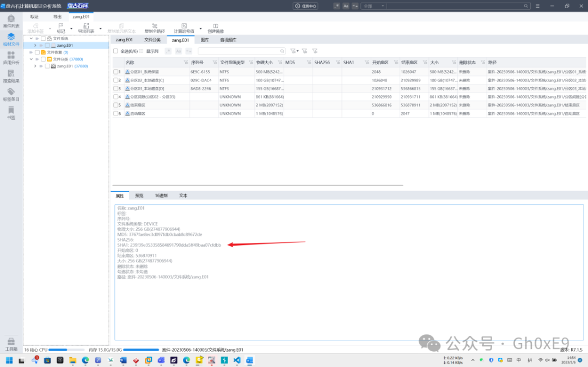The image size is (588, 367).
Task: Open the 工具箱 toolbox icon
Action: (x=11, y=344)
